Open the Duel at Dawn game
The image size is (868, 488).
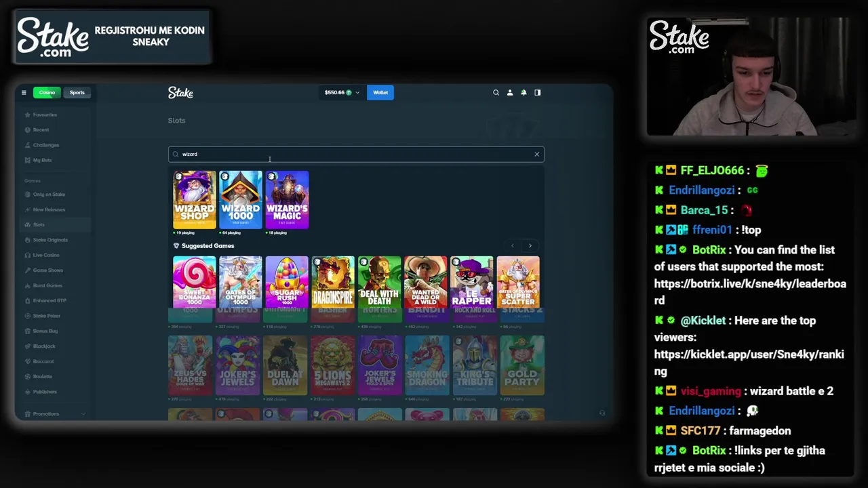coord(285,365)
